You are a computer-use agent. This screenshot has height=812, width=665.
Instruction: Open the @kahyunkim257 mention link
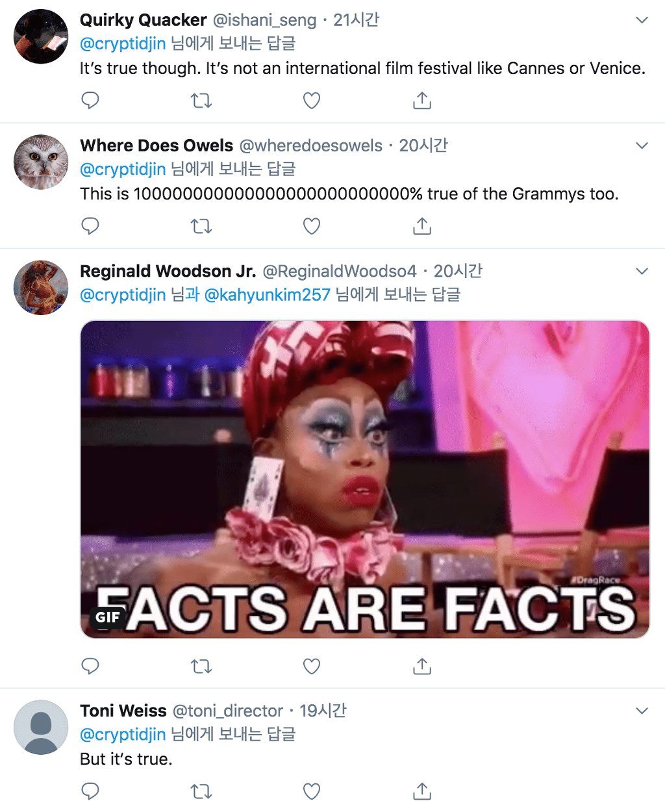tap(267, 295)
